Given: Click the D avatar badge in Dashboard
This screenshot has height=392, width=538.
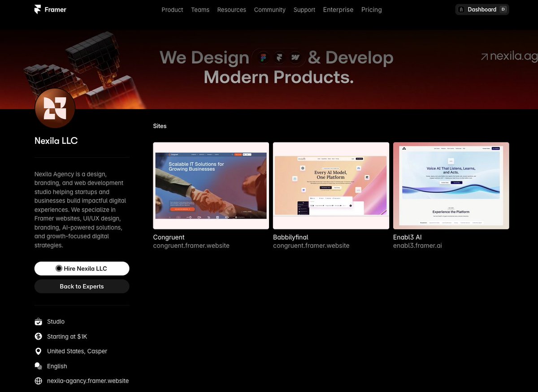Looking at the screenshot, I should (503, 9).
